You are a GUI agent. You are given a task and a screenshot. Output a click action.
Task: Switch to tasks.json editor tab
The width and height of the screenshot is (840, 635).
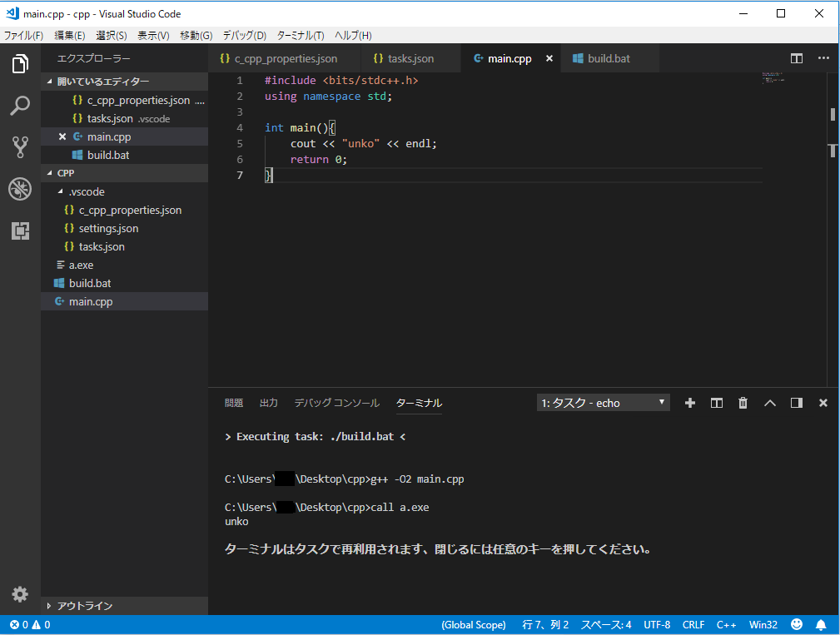click(x=411, y=58)
